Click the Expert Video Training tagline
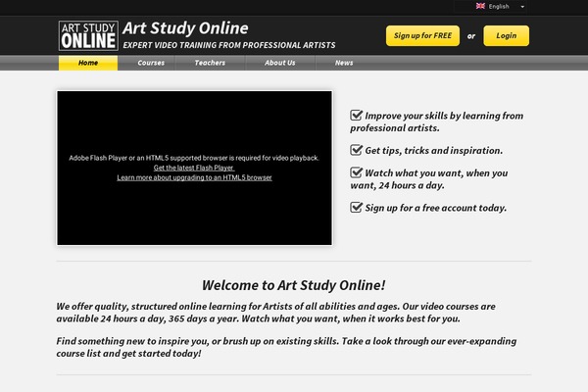Image resolution: width=588 pixels, height=392 pixels. point(229,45)
